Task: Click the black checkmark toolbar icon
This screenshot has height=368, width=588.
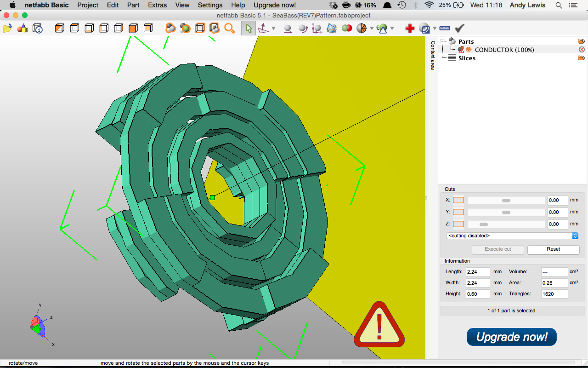Action: click(x=459, y=29)
